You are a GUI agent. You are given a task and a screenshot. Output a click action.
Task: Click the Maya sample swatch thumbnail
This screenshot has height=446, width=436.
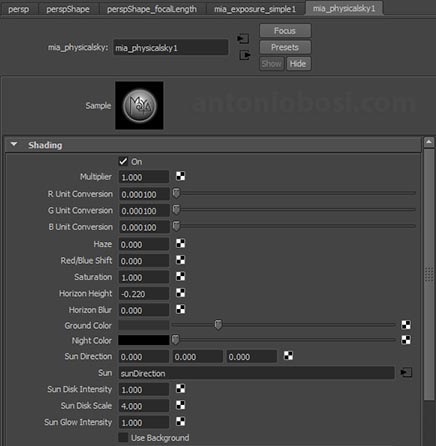[x=139, y=105]
